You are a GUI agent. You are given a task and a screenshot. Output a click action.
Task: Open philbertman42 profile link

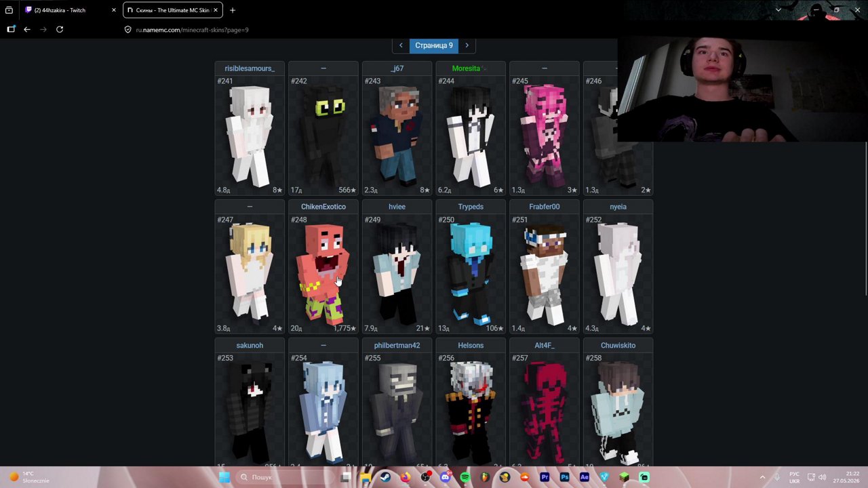pos(397,346)
